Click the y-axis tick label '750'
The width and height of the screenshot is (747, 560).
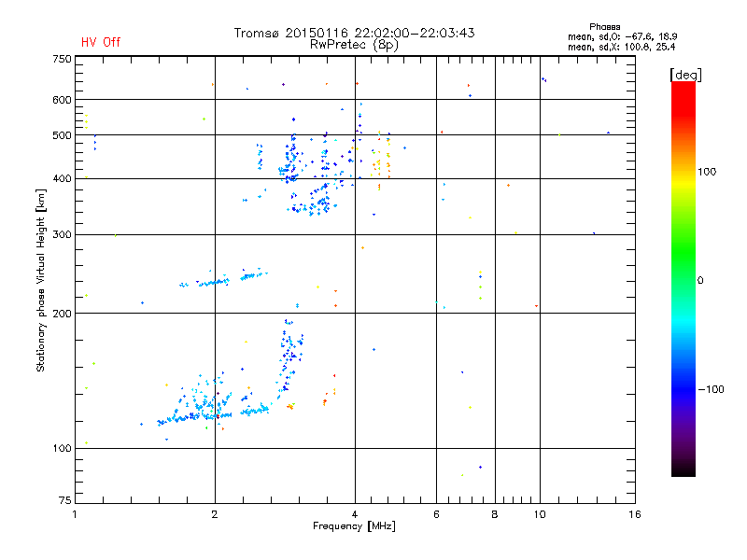coord(62,59)
